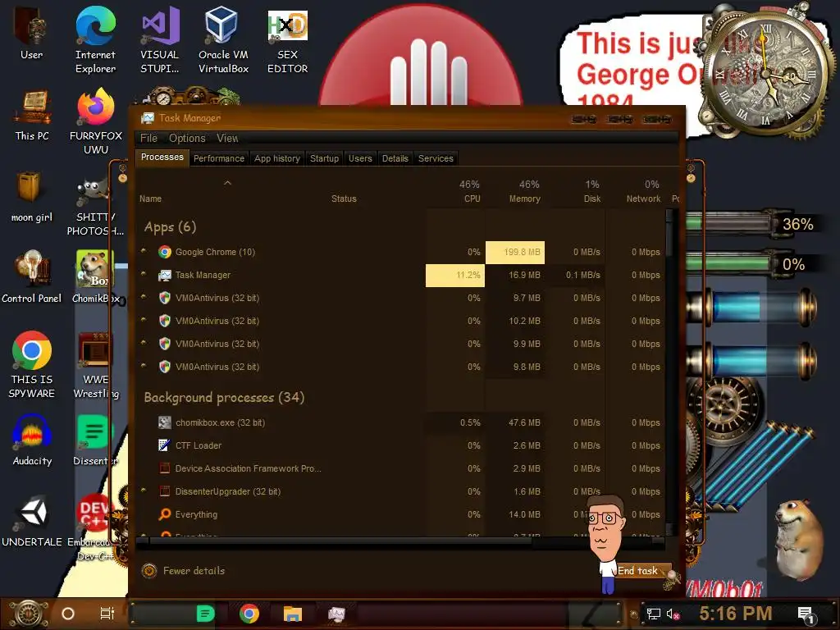Open the SHITTY PHOTOSH... GIMP icon

95,207
